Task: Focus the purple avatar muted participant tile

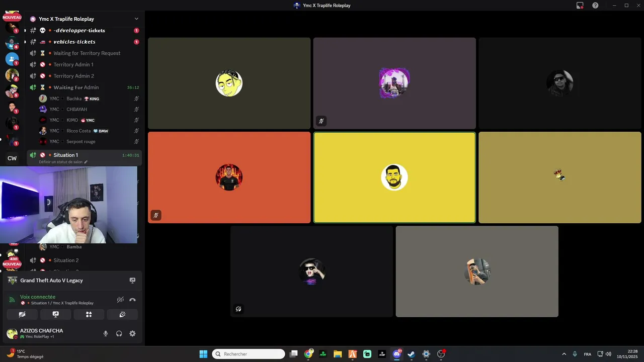Action: [x=394, y=83]
